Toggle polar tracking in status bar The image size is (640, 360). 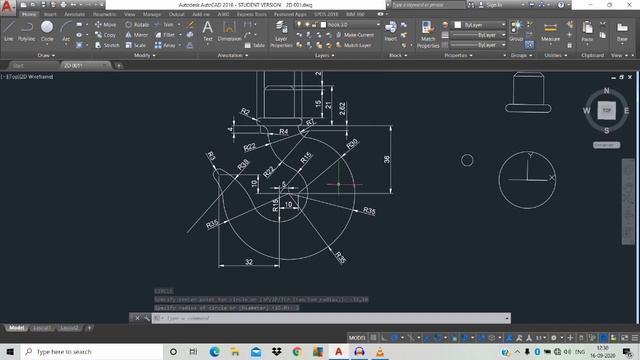395,338
